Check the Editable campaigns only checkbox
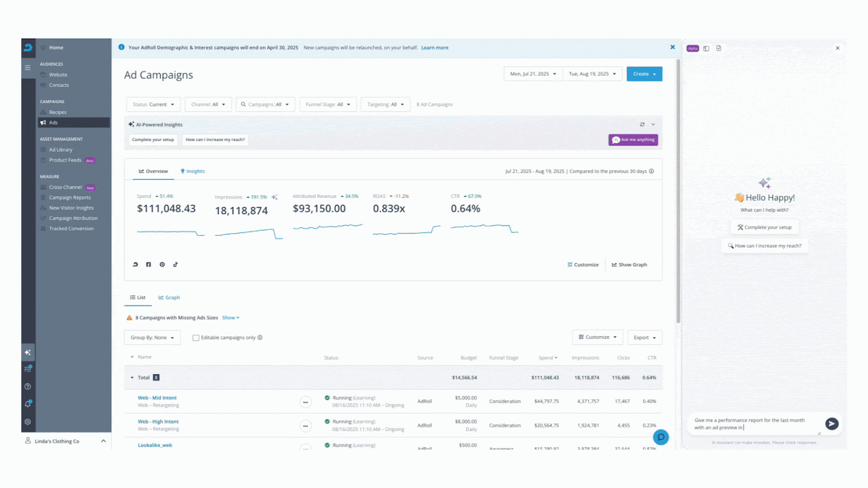868x488 pixels. click(x=196, y=338)
